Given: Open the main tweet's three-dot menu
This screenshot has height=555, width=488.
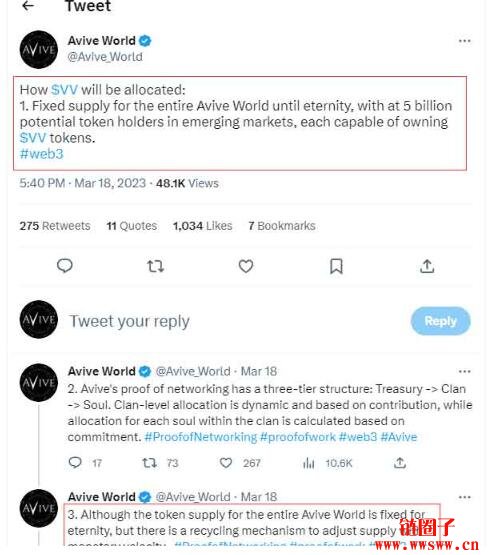Looking at the screenshot, I should (464, 41).
